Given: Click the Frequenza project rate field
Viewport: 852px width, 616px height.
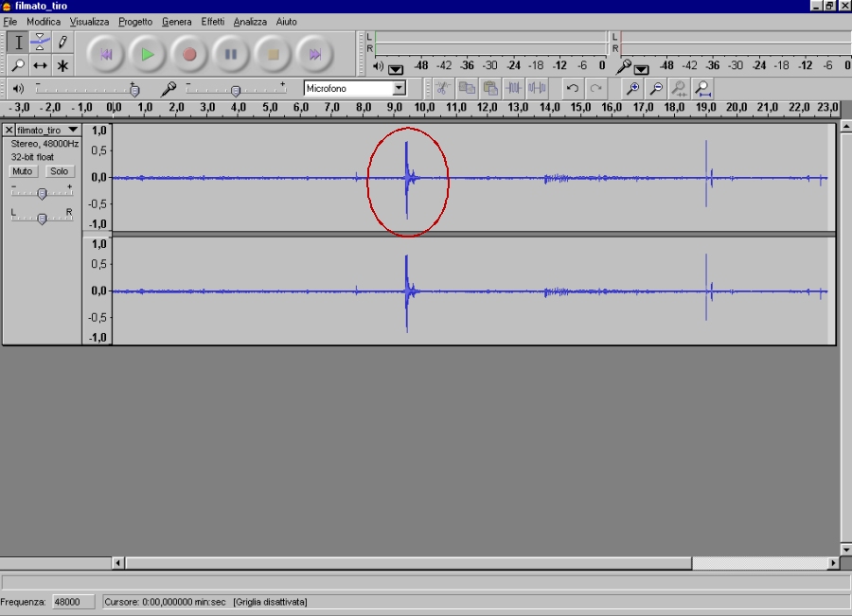Looking at the screenshot, I should tap(73, 602).
